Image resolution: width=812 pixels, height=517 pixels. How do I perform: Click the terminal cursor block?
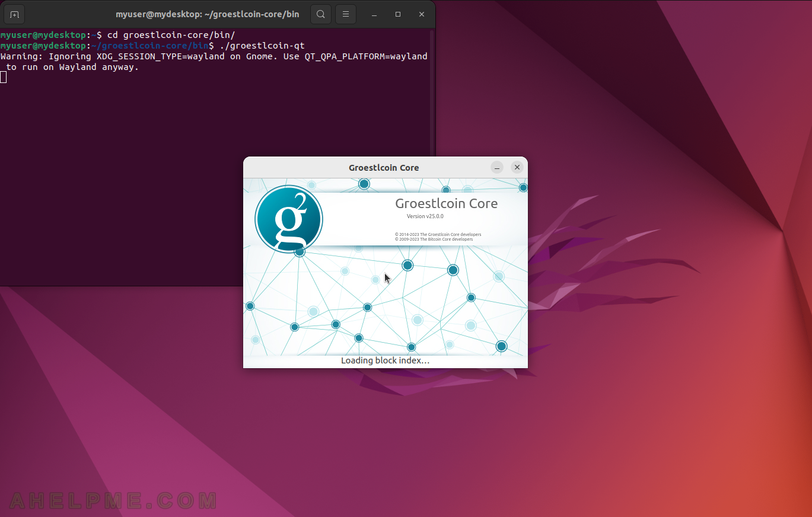coord(4,78)
